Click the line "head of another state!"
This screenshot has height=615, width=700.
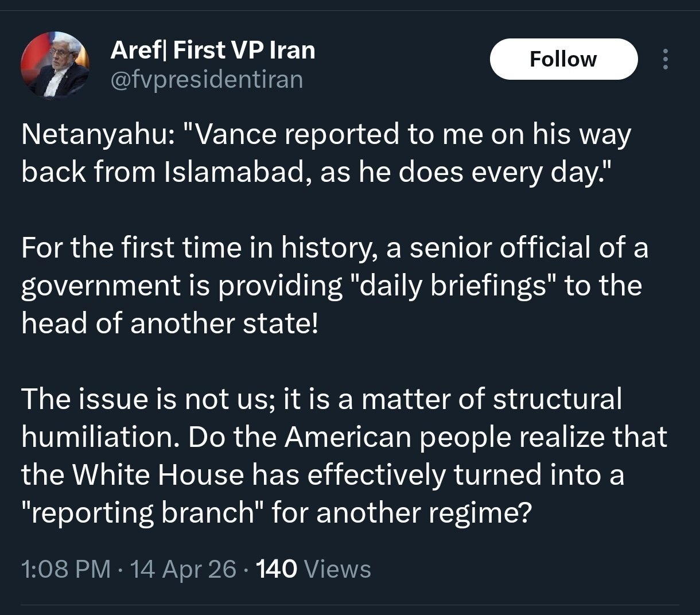coord(169,324)
